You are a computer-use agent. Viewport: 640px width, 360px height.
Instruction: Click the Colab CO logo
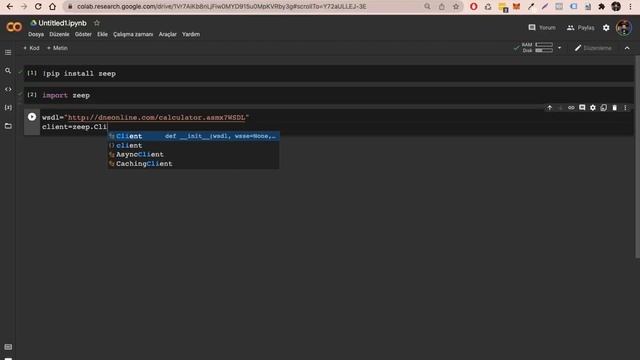[x=14, y=27]
